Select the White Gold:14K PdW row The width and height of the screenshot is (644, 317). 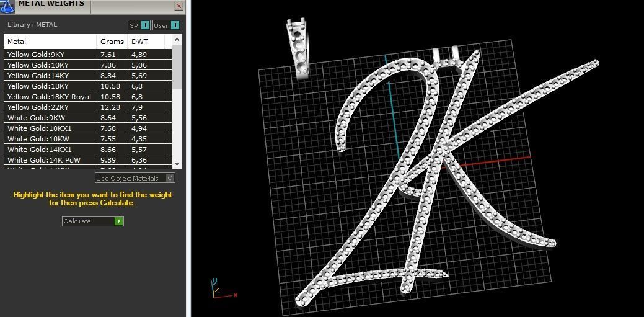click(88, 160)
